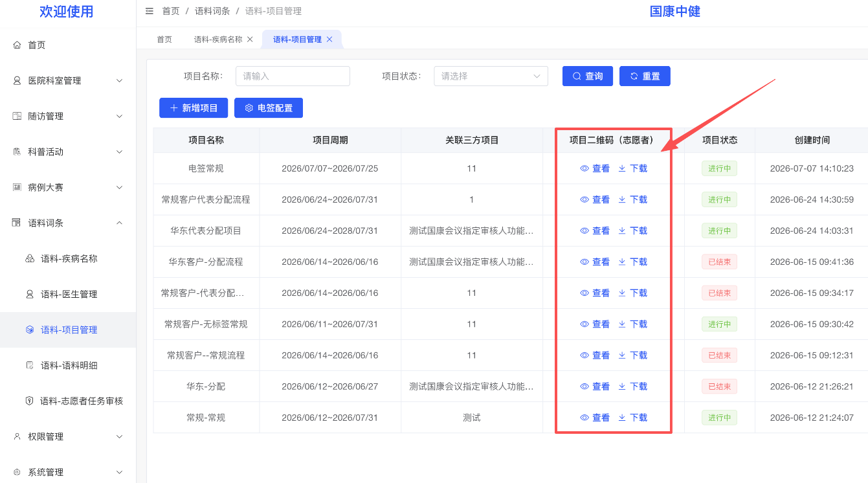Click the eye icon in 常规客户代表分配流程 row
This screenshot has height=483, width=868.
pyautogui.click(x=584, y=199)
